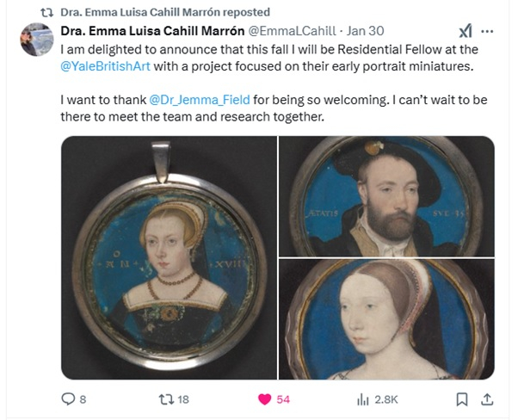Image resolution: width=518 pixels, height=420 pixels.
Task: Open replies via the comment bubble icon
Action: [68, 399]
